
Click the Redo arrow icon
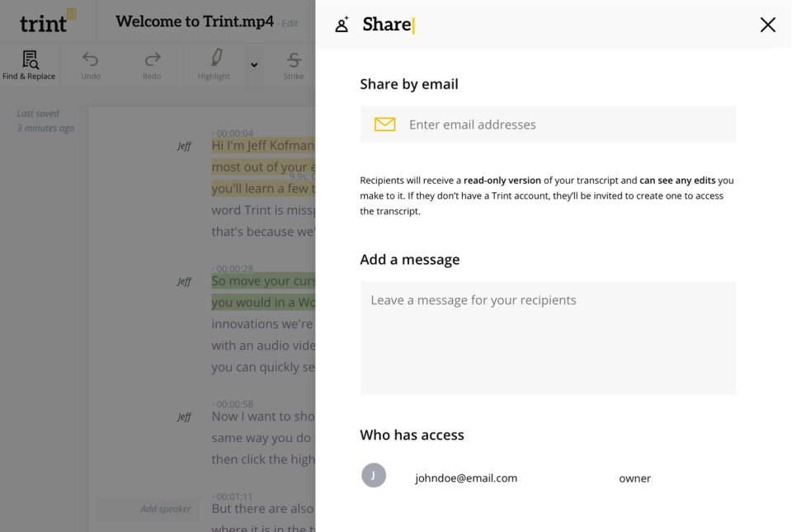coord(152,60)
